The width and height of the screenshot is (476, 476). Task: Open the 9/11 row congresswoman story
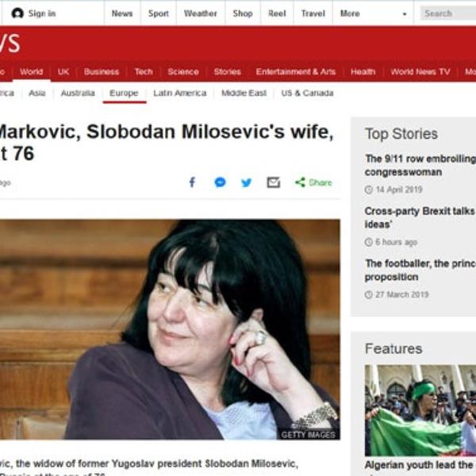tap(420, 165)
